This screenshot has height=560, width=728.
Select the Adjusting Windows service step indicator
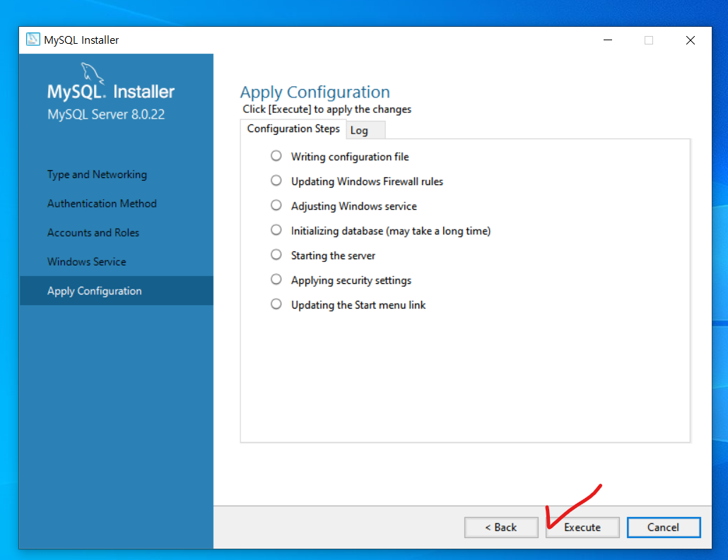point(276,205)
